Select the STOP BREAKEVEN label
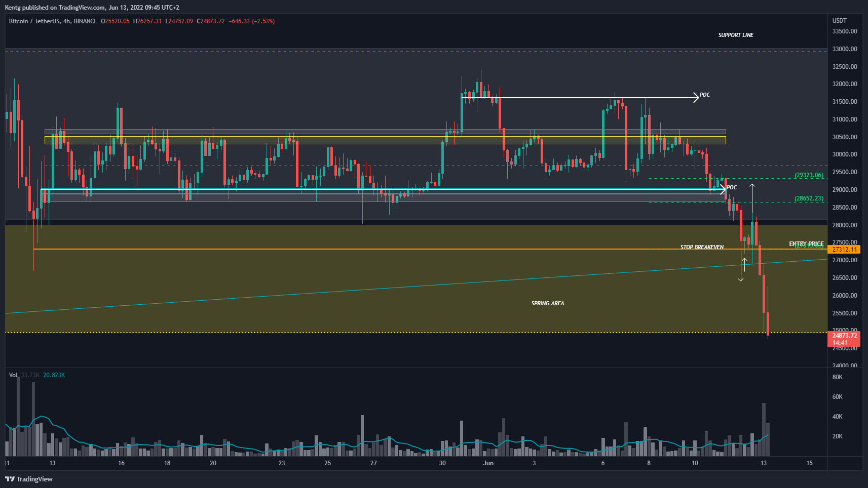Screen dimensions: 868x488 click(702, 247)
